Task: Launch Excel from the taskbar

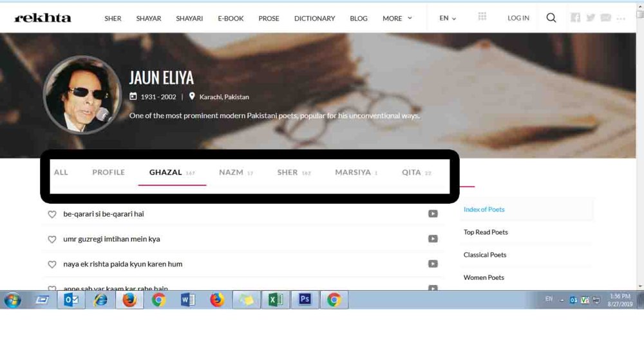Action: point(276,300)
